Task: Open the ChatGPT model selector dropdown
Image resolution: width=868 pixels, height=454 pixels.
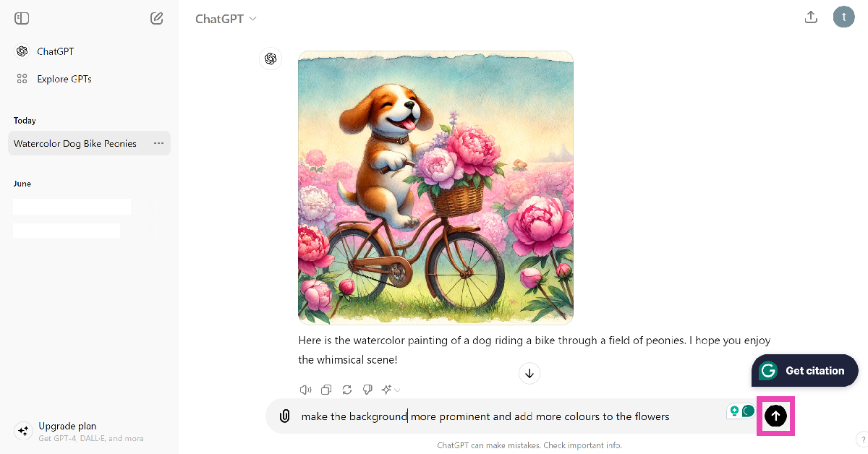Action: [226, 19]
